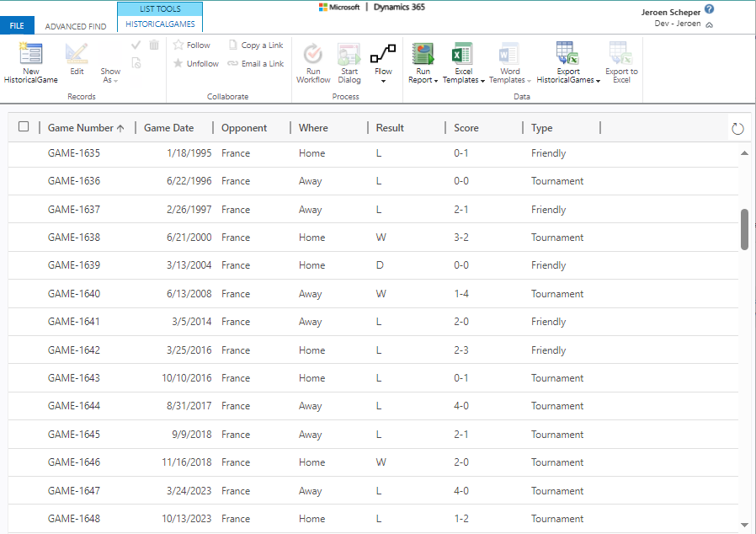This screenshot has width=756, height=534.
Task: Click the scrollbar up arrow
Action: (744, 153)
